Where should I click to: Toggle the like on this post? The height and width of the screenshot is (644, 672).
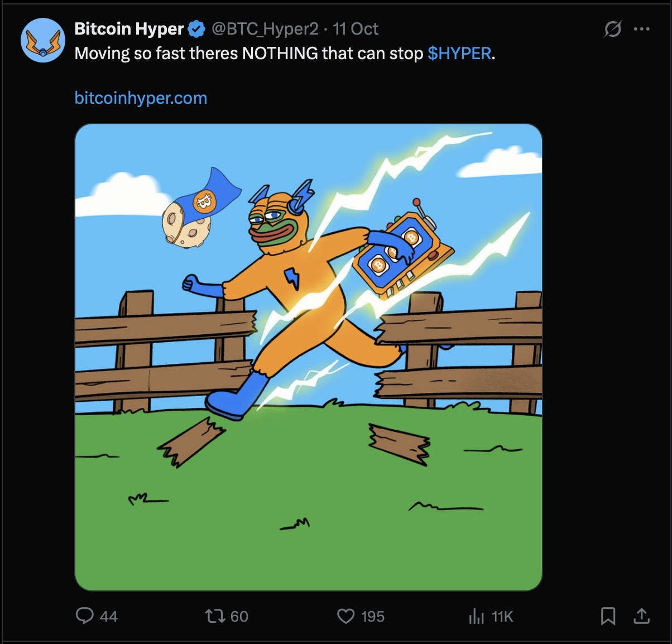click(346, 617)
